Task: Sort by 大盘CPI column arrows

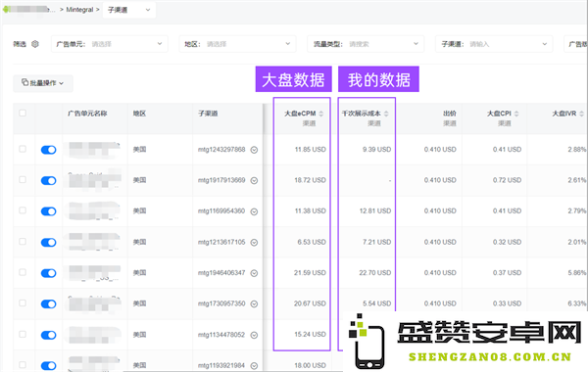Action: (x=516, y=114)
